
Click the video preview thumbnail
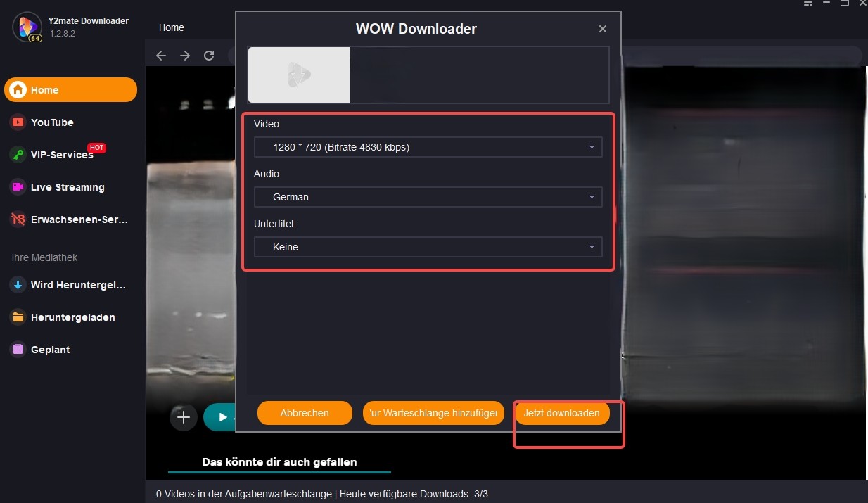298,75
